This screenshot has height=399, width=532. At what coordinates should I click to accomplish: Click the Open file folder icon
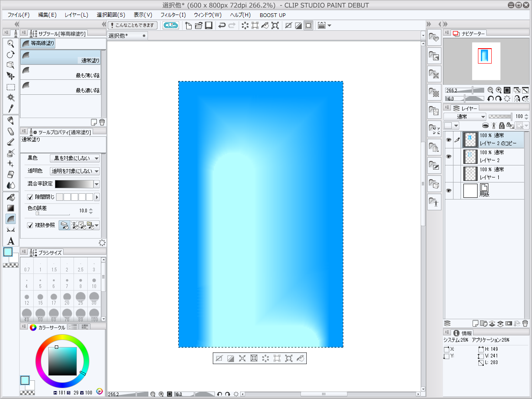199,25
